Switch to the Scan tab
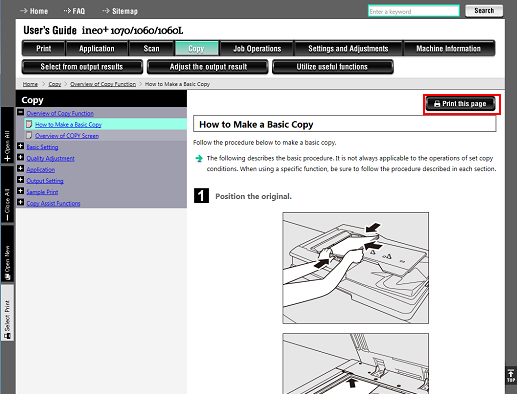517x394 pixels. click(151, 49)
